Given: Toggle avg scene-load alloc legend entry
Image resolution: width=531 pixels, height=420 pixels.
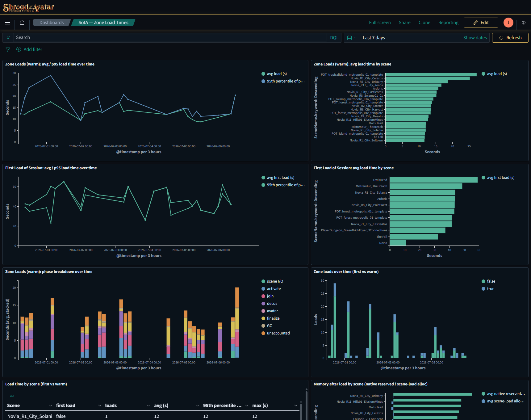Looking at the screenshot, I should coord(503,401).
